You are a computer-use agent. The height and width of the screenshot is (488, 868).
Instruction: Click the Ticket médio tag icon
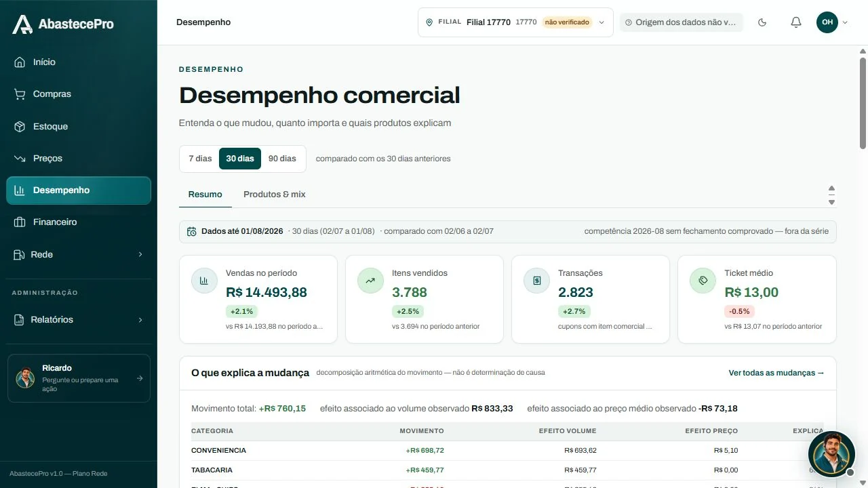click(x=703, y=281)
